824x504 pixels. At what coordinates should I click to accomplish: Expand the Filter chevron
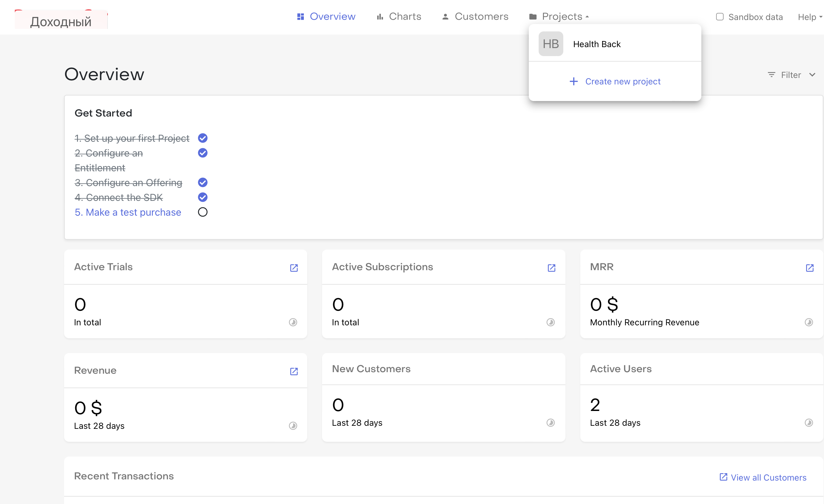click(x=812, y=75)
